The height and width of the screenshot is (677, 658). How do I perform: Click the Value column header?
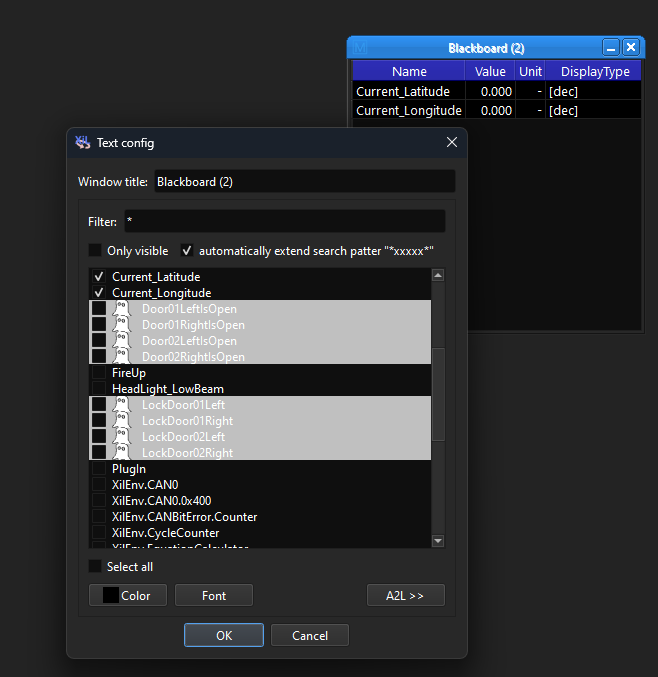490,72
